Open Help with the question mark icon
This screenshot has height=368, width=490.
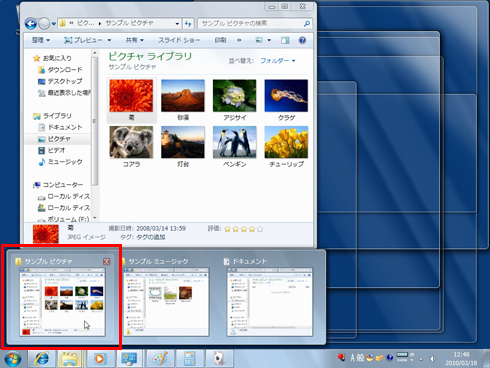[x=302, y=40]
